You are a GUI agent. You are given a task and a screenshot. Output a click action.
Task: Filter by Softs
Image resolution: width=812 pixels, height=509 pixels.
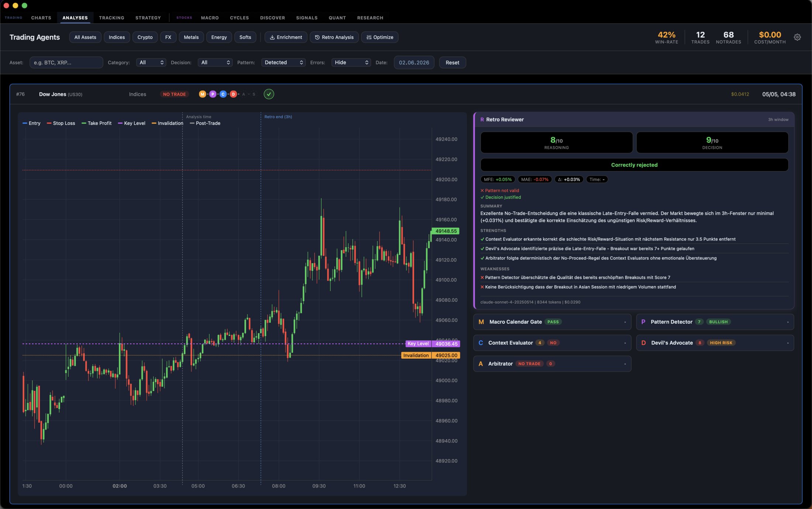(x=245, y=37)
